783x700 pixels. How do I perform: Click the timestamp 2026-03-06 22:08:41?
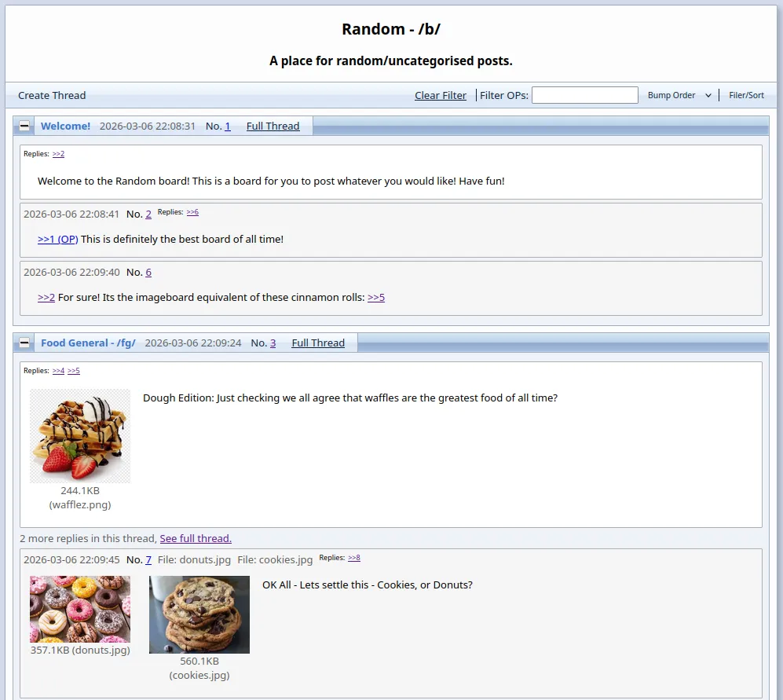tap(71, 214)
